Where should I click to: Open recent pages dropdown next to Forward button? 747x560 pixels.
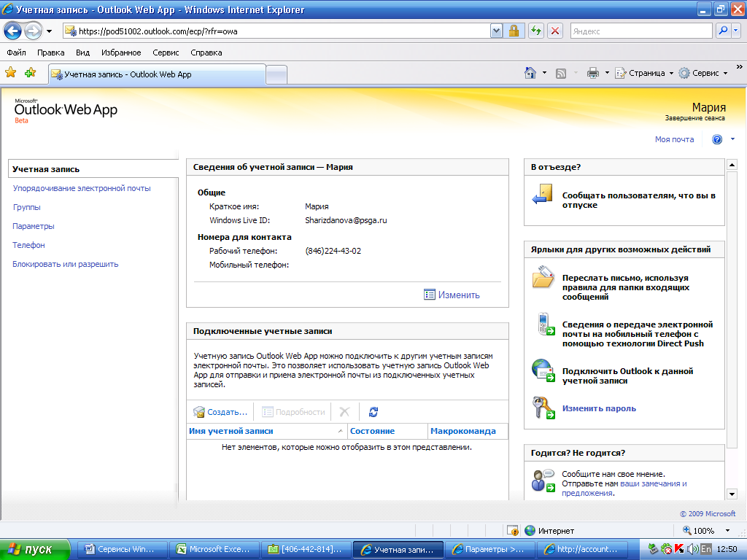pos(49,31)
